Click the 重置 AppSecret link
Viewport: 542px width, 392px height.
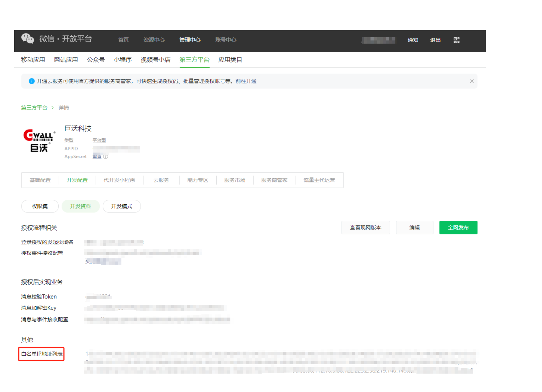pos(97,157)
